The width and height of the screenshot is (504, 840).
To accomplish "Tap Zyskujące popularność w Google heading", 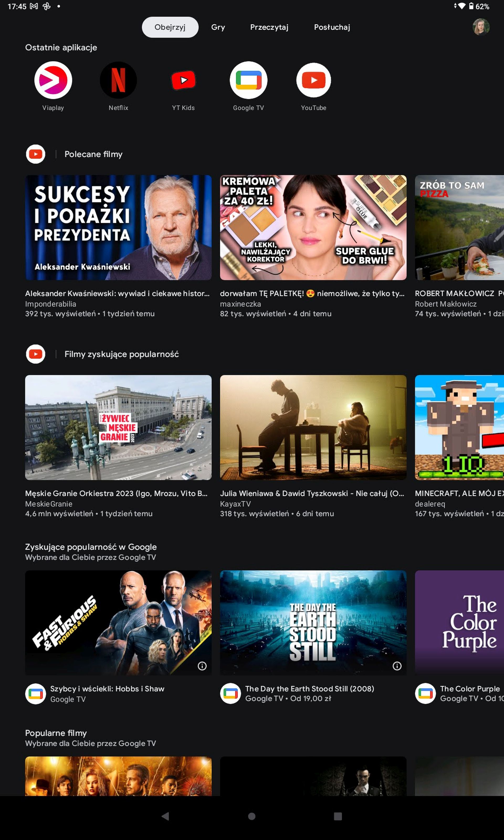I will pos(91,547).
